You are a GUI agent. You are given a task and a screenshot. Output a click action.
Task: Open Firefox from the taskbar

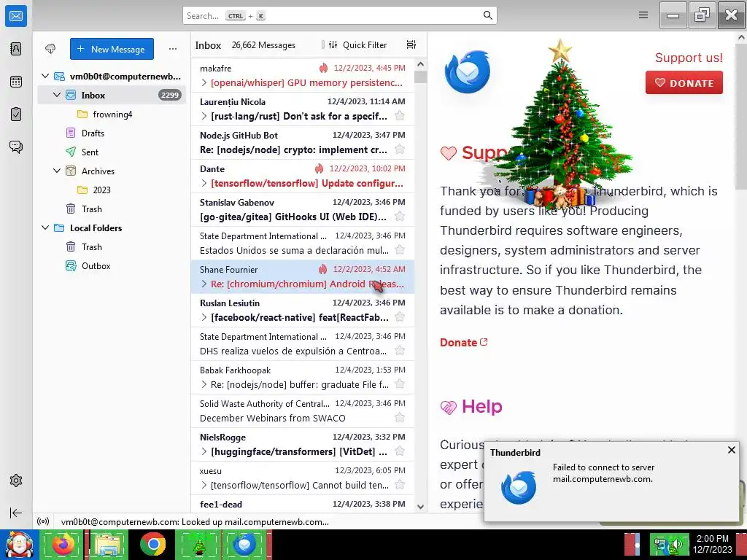[x=63, y=544]
